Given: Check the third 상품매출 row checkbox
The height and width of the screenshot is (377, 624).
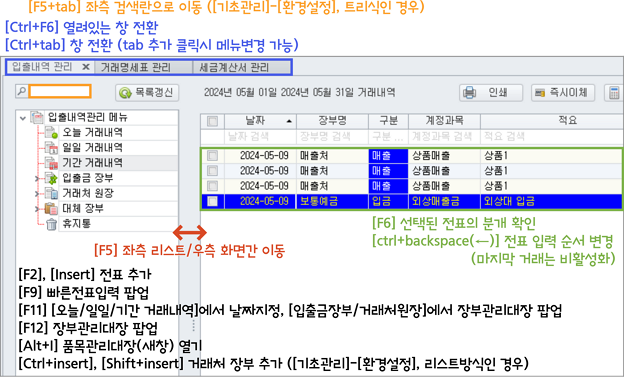Looking at the screenshot, I should tap(213, 186).
